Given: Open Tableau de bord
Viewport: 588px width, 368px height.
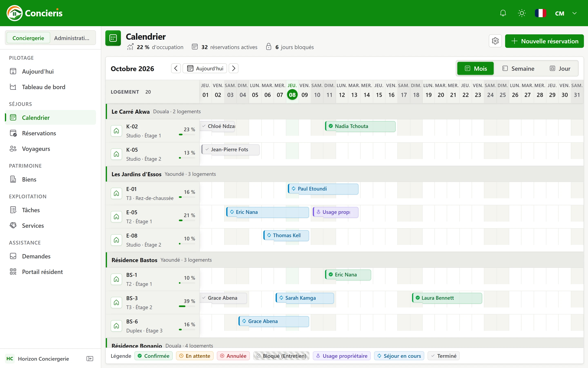Looking at the screenshot, I should [51, 87].
